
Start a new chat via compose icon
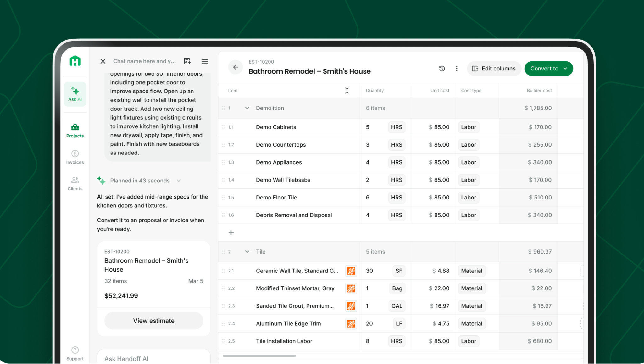click(x=187, y=61)
